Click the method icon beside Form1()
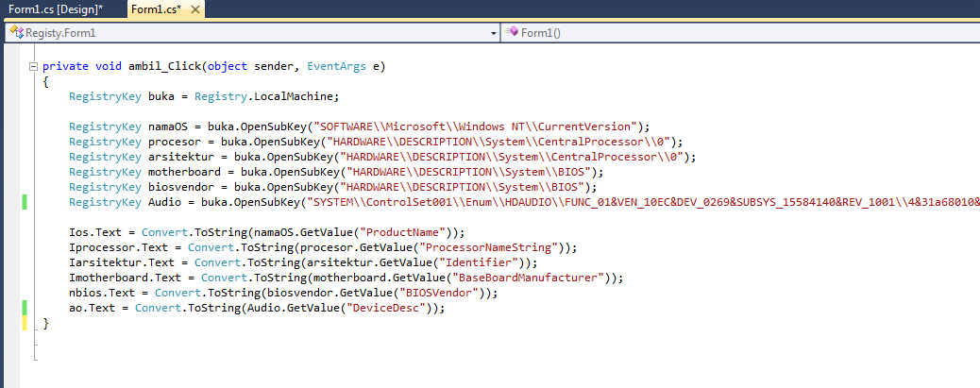The image size is (980, 388). point(513,32)
